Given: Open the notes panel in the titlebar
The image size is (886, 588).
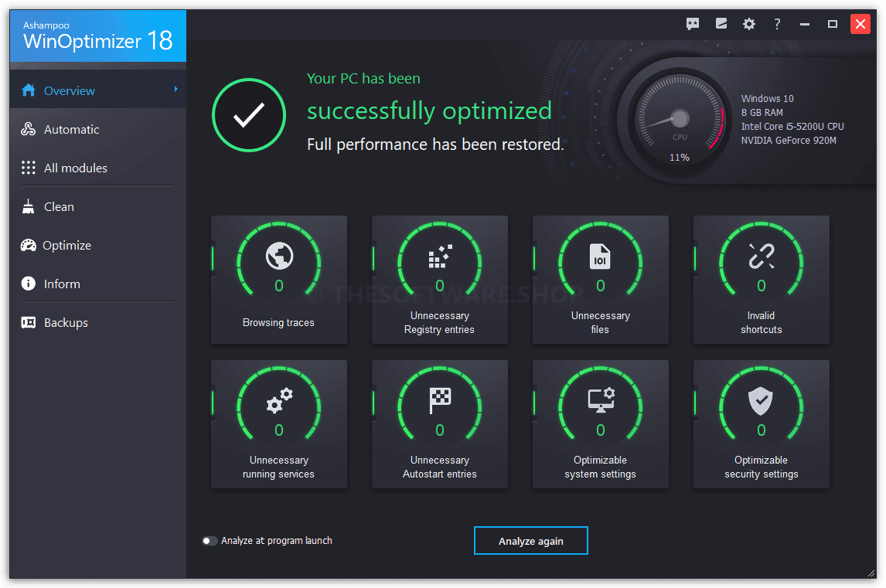Looking at the screenshot, I should (x=721, y=24).
